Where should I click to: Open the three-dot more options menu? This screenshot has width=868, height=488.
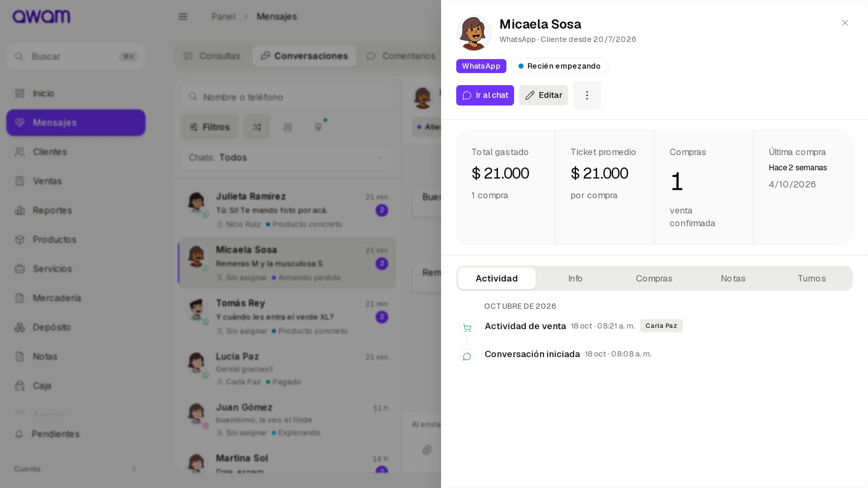tap(587, 95)
